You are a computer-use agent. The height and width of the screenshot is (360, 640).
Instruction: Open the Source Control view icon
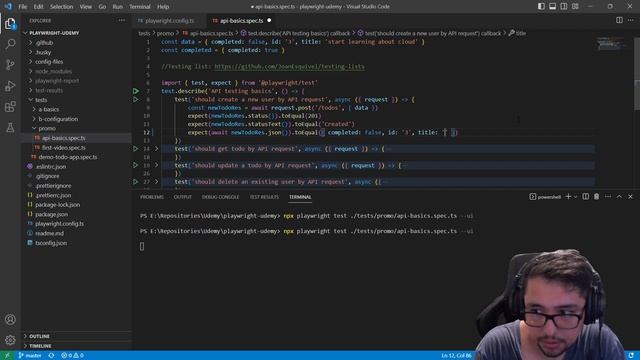point(10,65)
